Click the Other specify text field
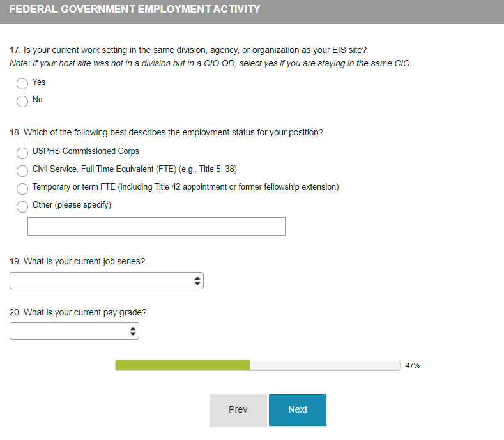The image size is (504, 440). click(x=157, y=227)
